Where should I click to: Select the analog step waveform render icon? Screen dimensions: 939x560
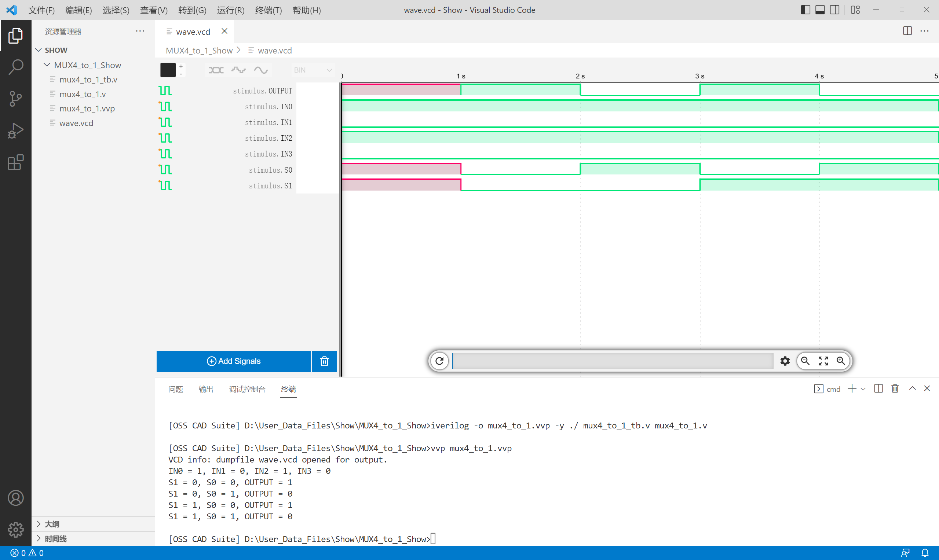pos(239,70)
